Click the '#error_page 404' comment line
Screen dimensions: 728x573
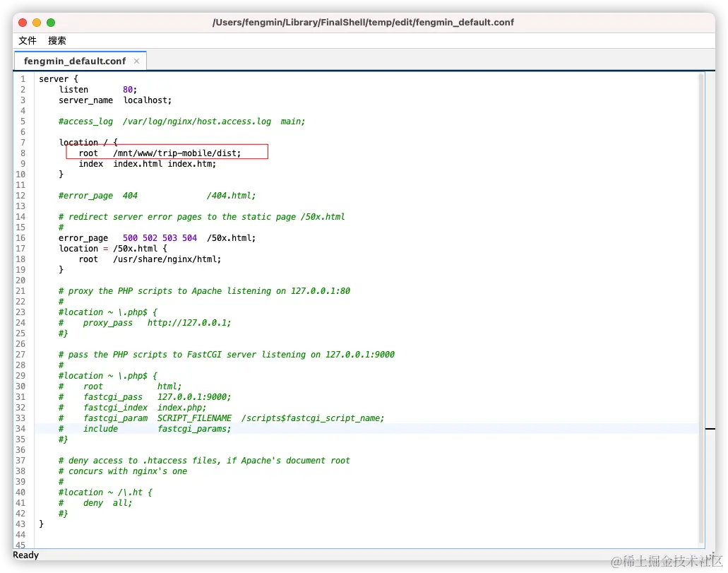click(157, 196)
